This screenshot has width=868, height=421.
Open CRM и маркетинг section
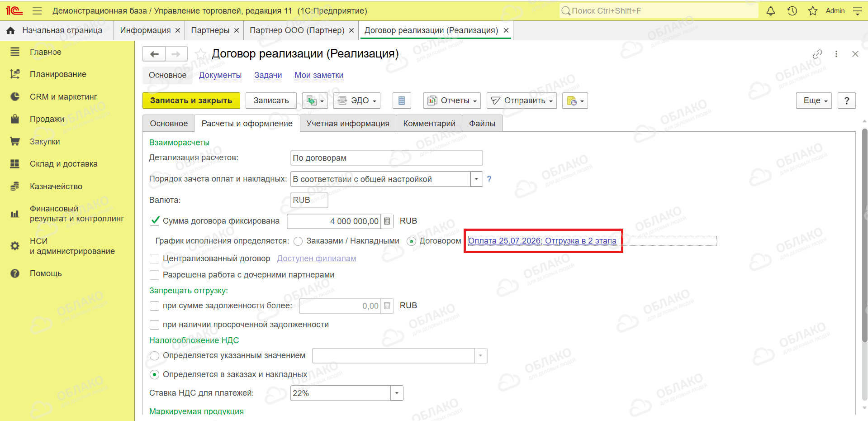click(x=63, y=97)
